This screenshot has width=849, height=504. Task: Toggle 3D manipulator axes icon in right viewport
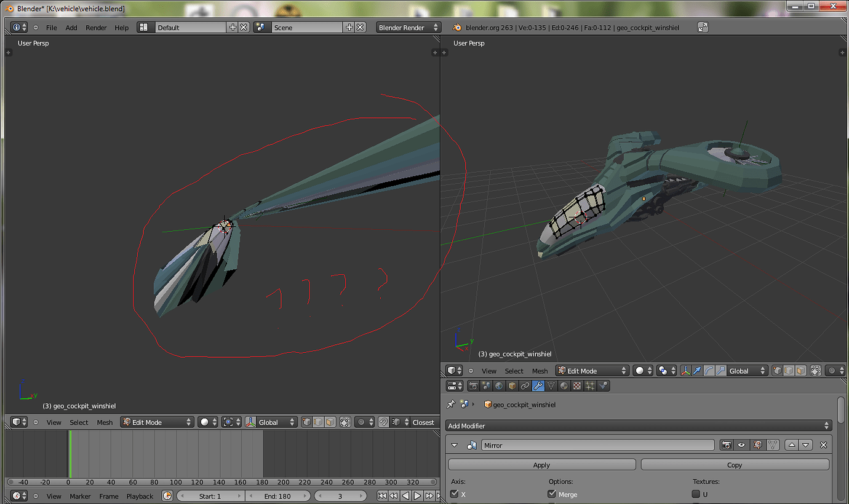click(x=685, y=371)
